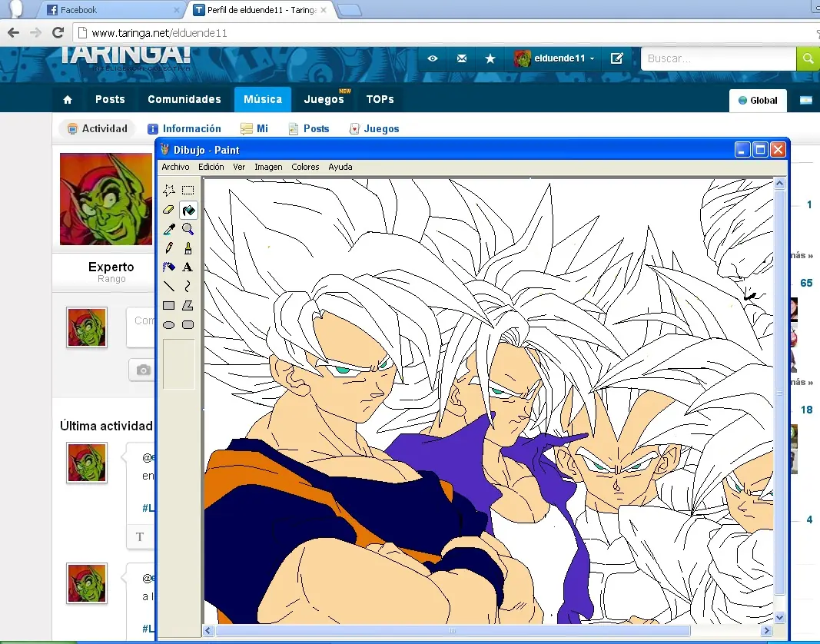Click Paint's vertical scrollbar thumb
Image resolution: width=820 pixels, height=644 pixels.
779,393
